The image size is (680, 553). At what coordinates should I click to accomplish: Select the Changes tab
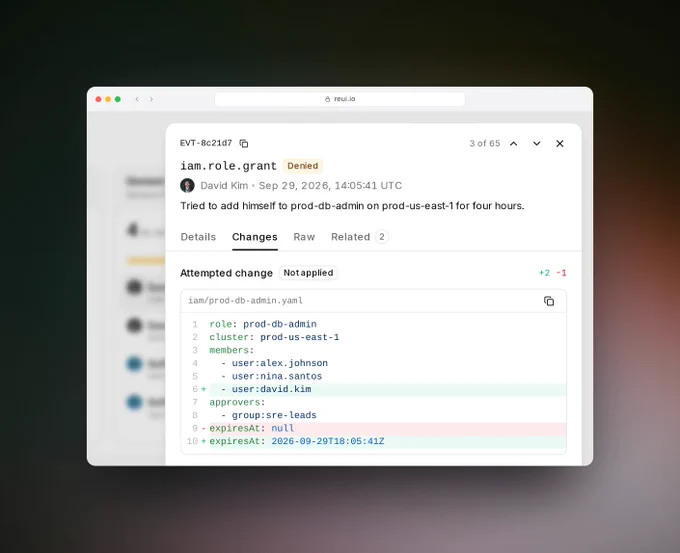coord(255,237)
